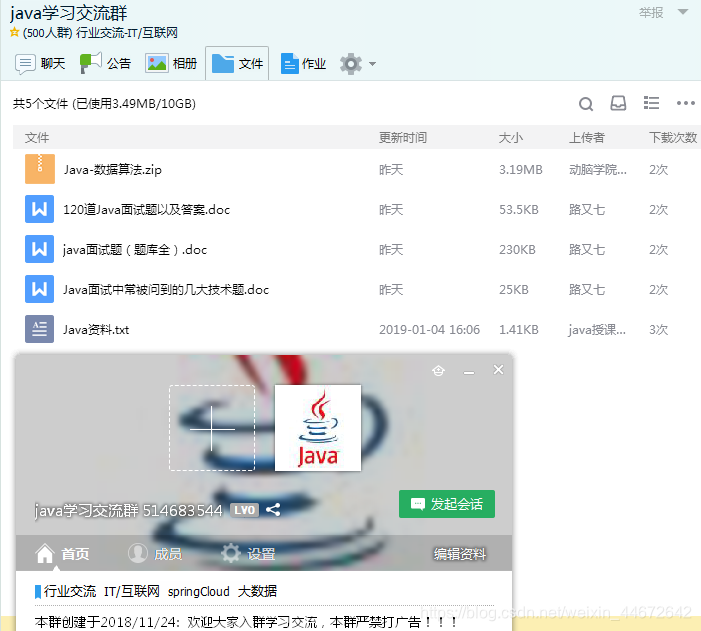Click the group settings gear icon
This screenshot has width=701, height=631.
click(x=351, y=64)
